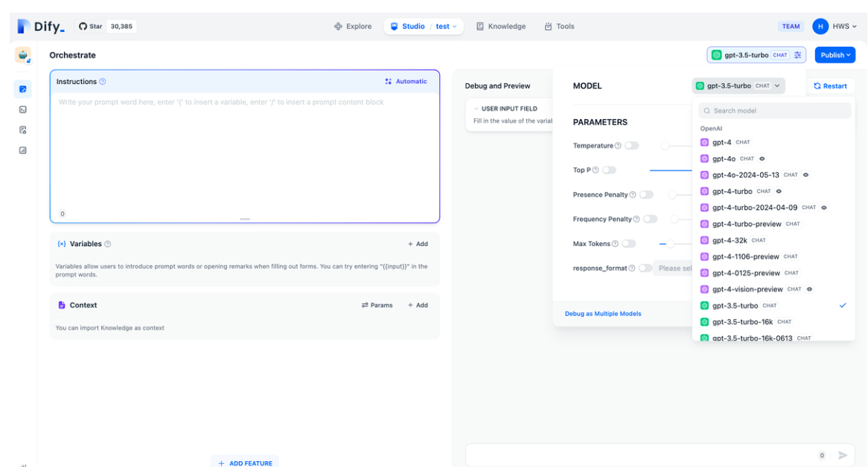Collapse the USER INPUT FIELD section
Screen dimensions: 868x467
pos(476,109)
